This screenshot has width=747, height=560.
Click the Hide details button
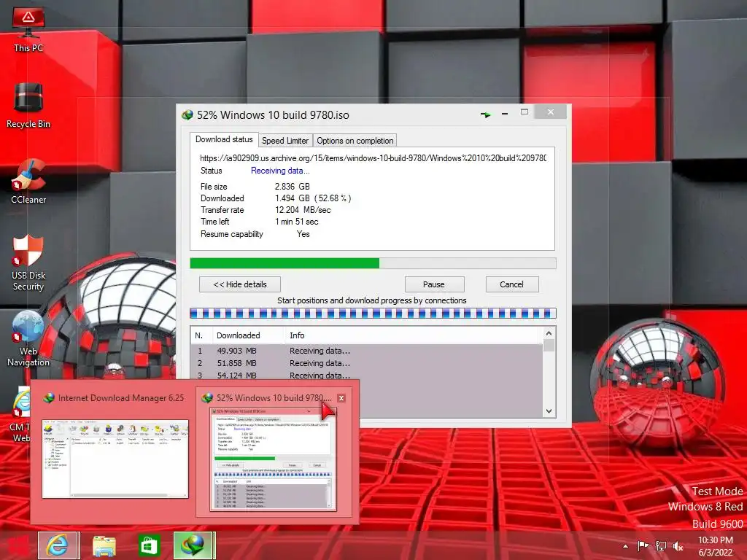[x=239, y=284]
